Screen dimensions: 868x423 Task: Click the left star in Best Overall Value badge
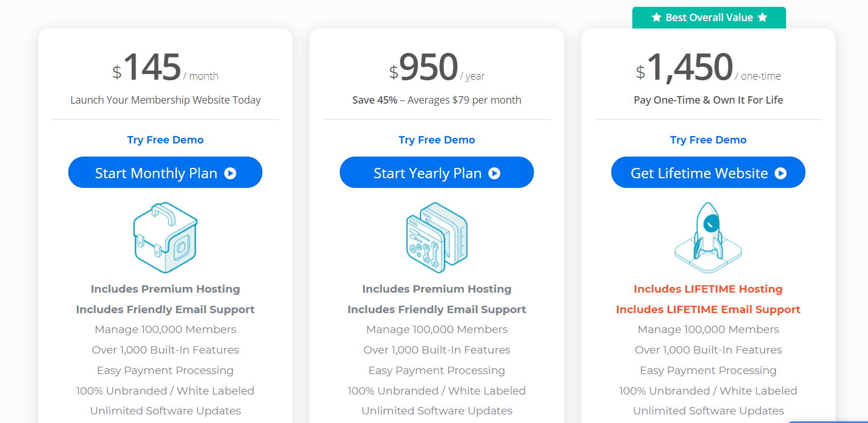657,17
